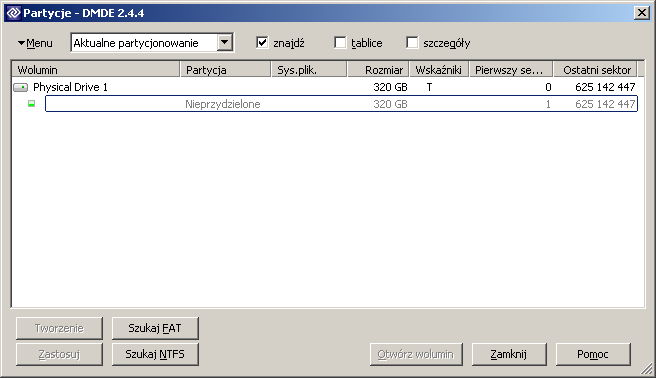
Task: Click the Sys.plik. column header
Action: pos(309,69)
